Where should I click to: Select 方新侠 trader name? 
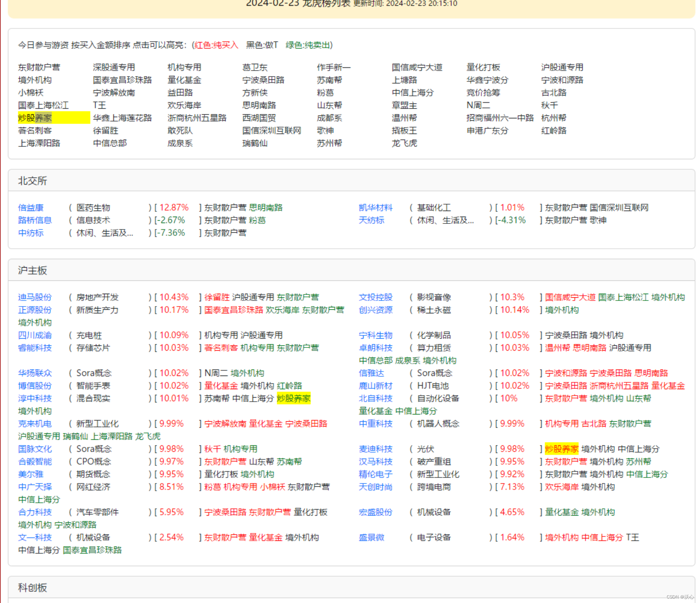(255, 93)
